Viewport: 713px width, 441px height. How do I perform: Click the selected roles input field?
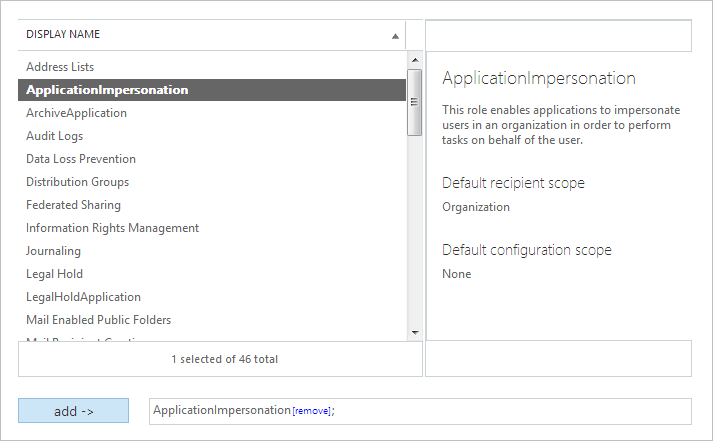500,411
